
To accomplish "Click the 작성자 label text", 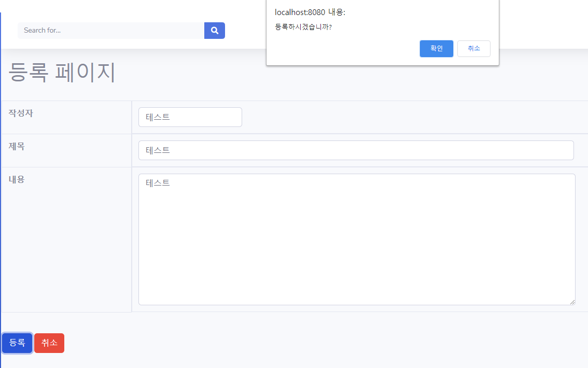I will pyautogui.click(x=21, y=113).
